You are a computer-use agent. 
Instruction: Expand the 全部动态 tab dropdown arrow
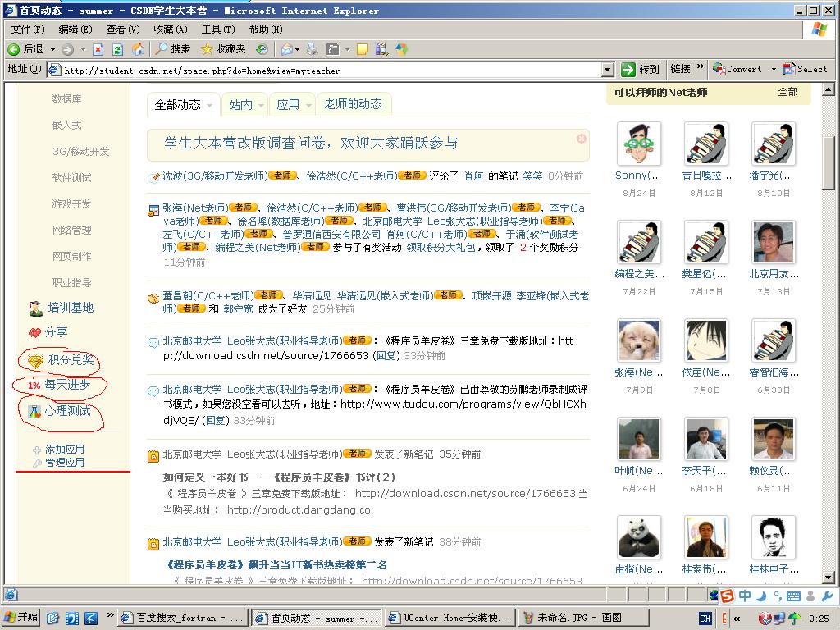[x=209, y=106]
